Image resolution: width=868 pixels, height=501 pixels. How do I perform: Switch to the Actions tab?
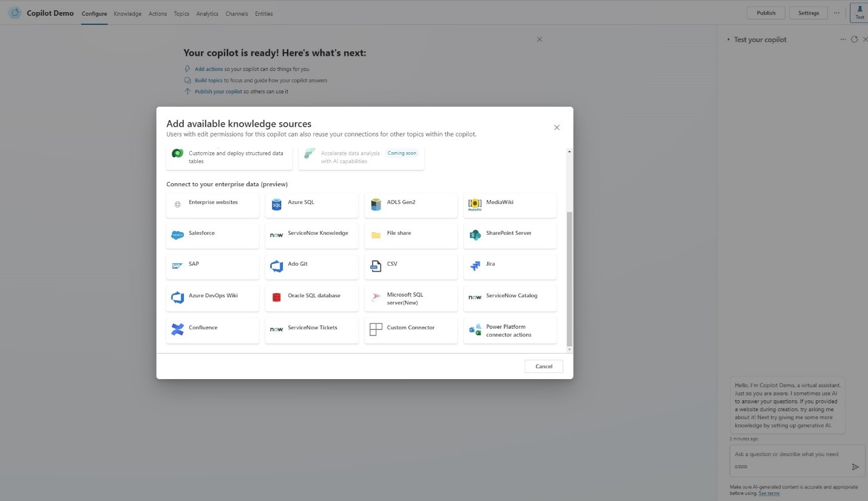click(x=158, y=13)
